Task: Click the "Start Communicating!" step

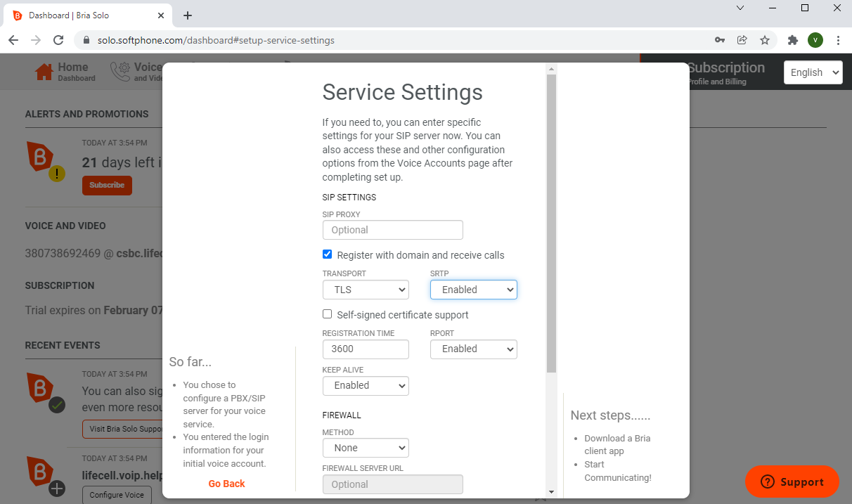Action: [x=618, y=471]
